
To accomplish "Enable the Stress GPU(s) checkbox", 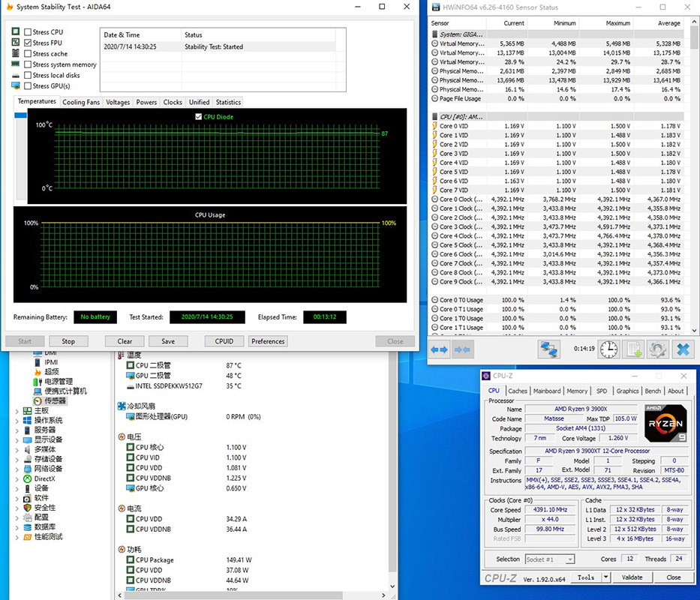I will tap(28, 85).
